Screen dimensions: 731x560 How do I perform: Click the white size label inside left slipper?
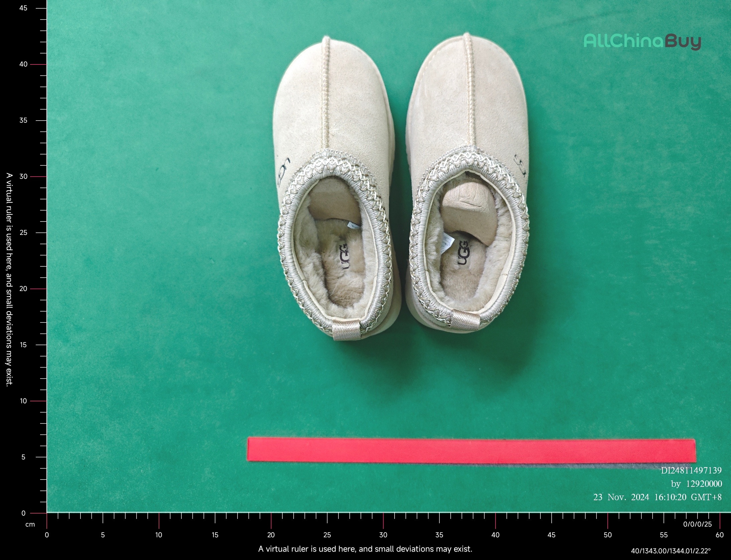click(x=353, y=226)
